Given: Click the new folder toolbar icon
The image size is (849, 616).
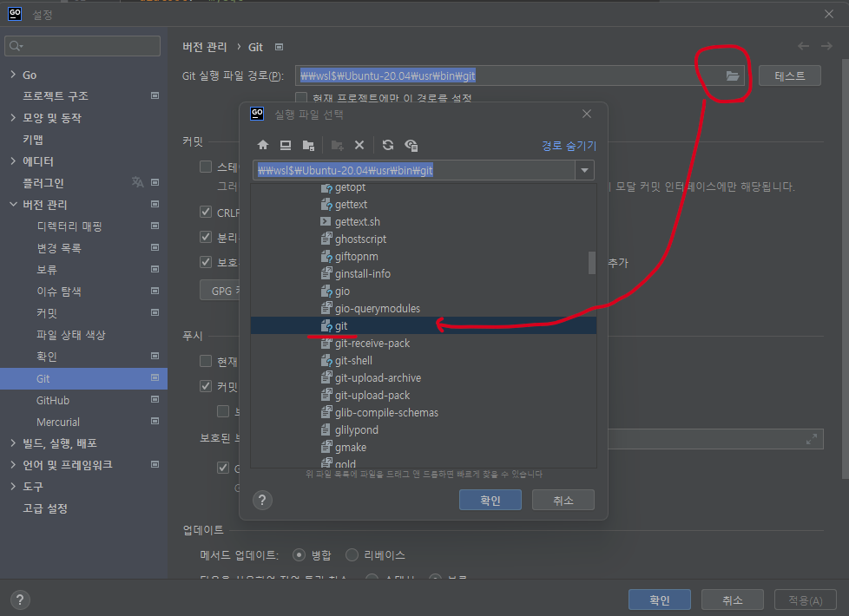Looking at the screenshot, I should click(x=338, y=145).
